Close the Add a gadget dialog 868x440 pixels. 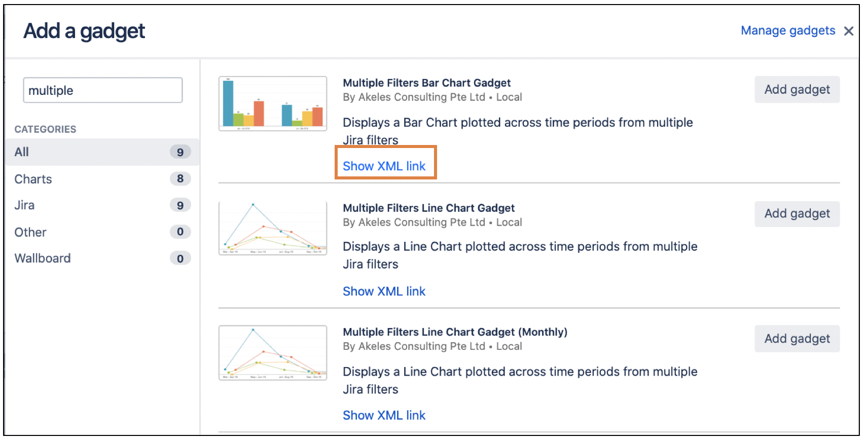pyautogui.click(x=848, y=31)
